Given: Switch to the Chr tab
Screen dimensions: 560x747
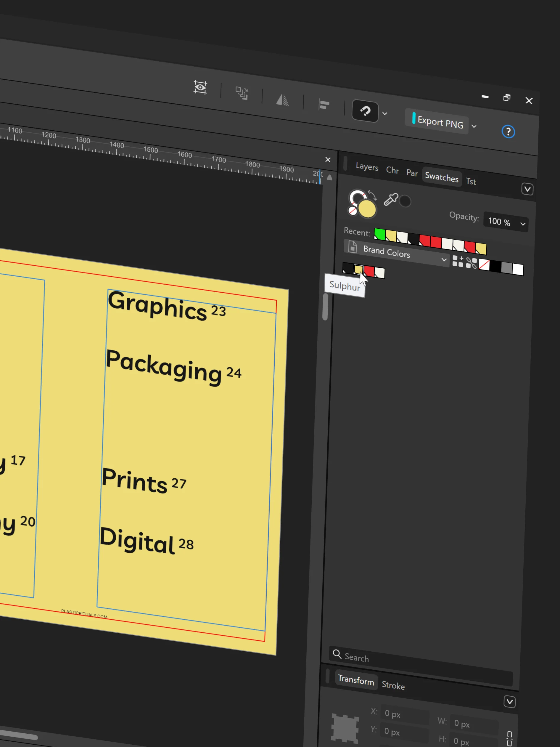Looking at the screenshot, I should pyautogui.click(x=392, y=170).
